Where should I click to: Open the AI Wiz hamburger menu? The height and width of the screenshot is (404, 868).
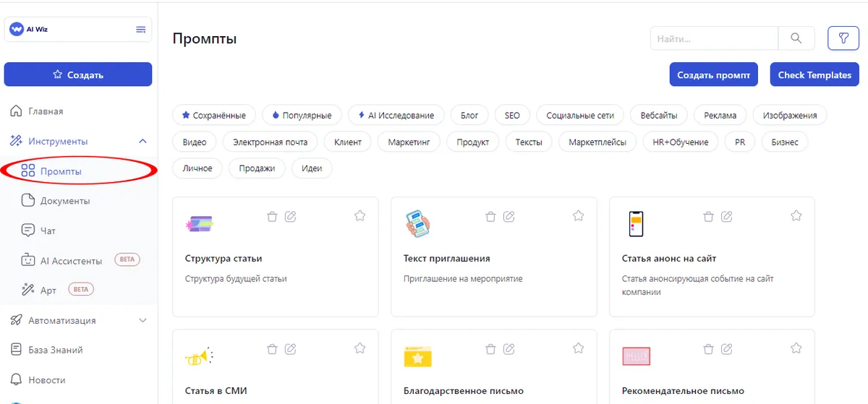141,30
